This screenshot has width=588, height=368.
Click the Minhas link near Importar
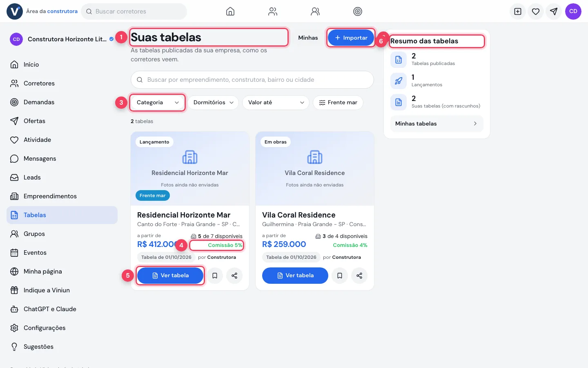(x=308, y=38)
